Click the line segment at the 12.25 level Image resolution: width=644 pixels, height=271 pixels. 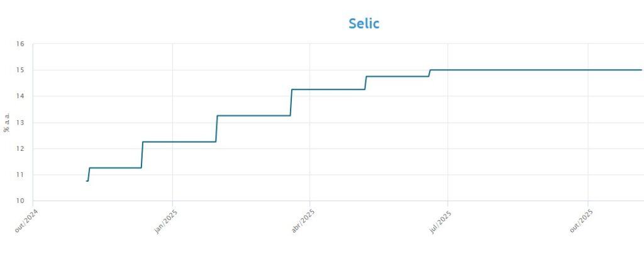tap(179, 141)
